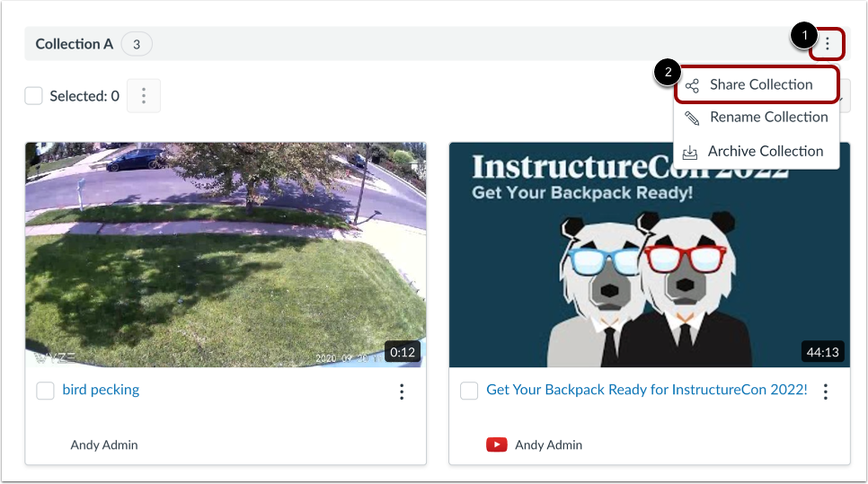Click the bird pecking video thumbnail
Screen dimensions: 868x484
point(226,255)
